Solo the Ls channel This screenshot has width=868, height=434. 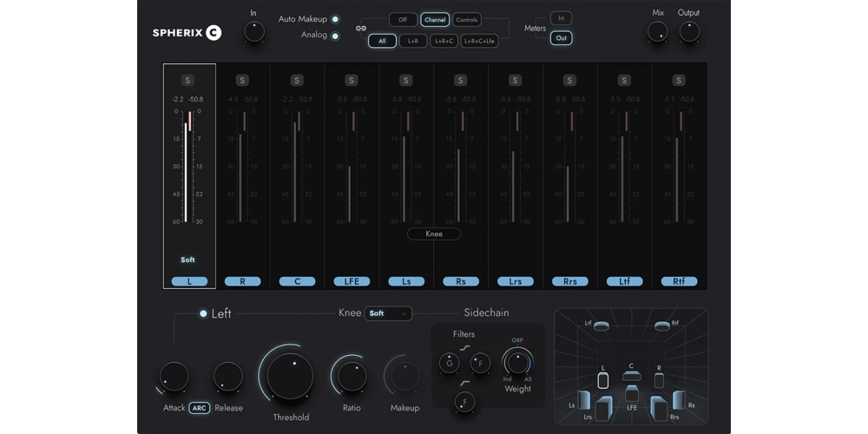[x=405, y=80]
